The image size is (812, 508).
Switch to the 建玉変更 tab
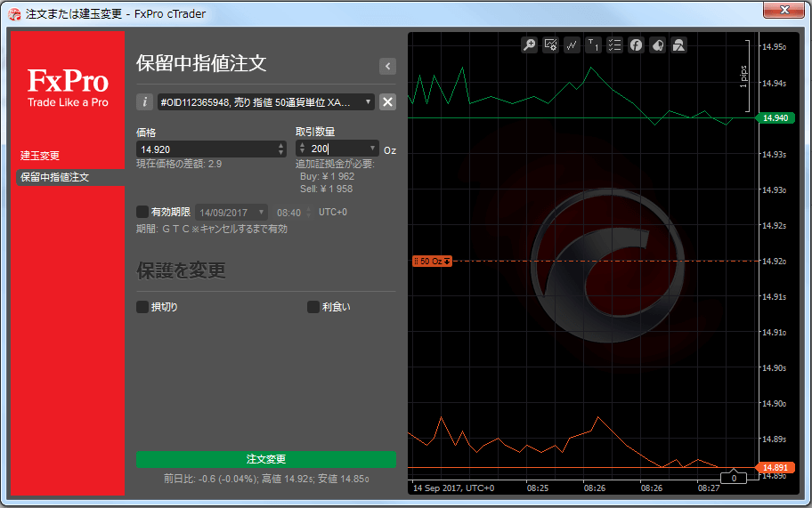click(40, 155)
